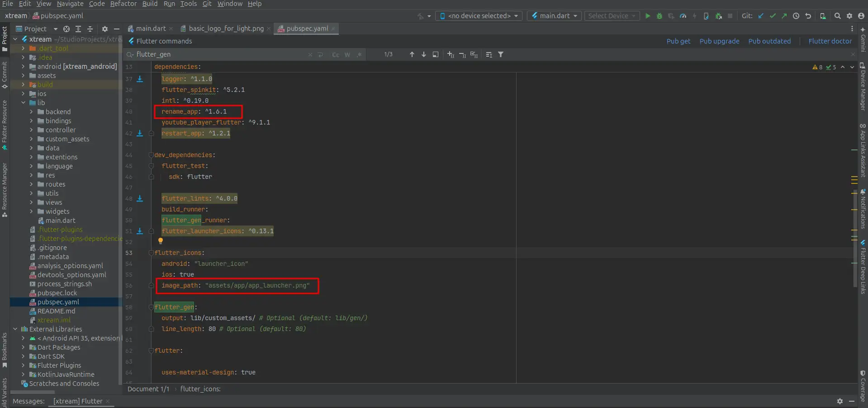The image size is (868, 408).
Task: Click the Flutter doctor link
Action: (830, 41)
